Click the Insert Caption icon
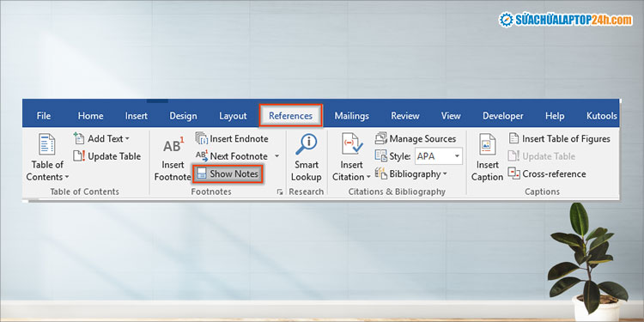 click(x=487, y=144)
